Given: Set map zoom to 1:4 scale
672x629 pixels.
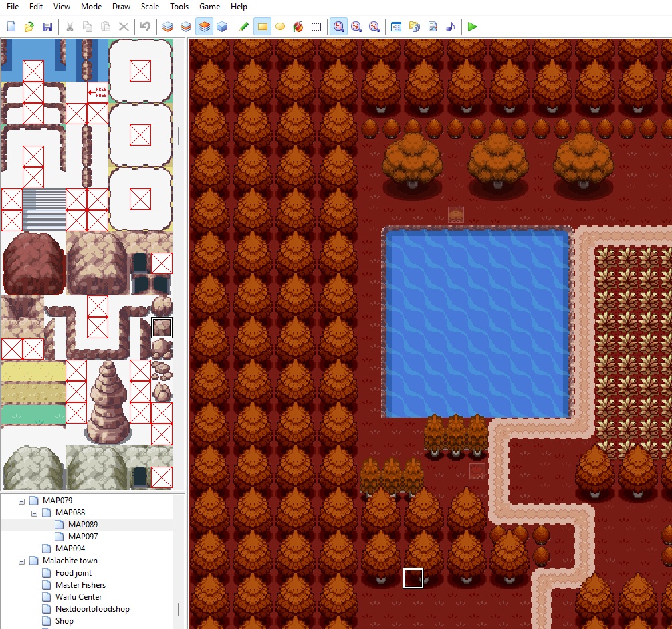Looking at the screenshot, I should [374, 27].
